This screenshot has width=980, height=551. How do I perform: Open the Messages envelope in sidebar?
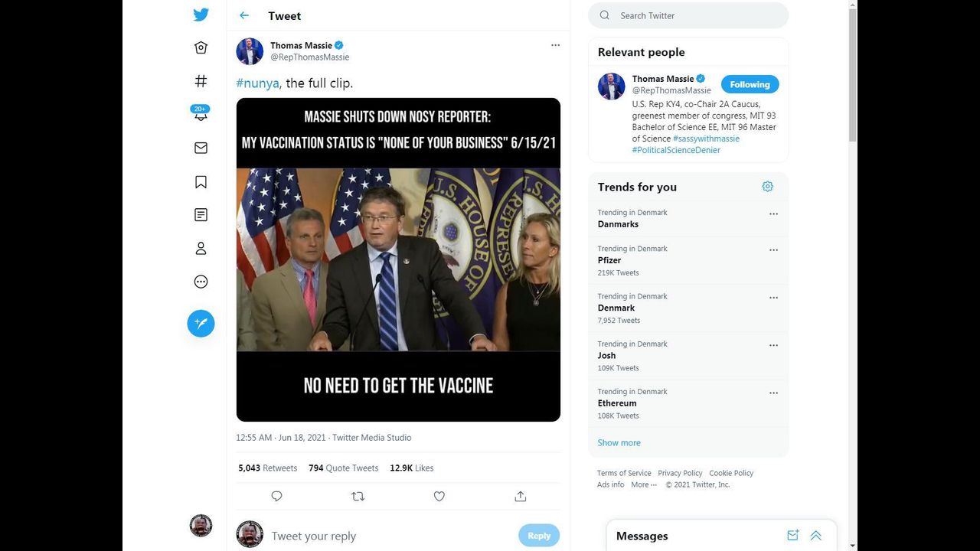click(201, 148)
